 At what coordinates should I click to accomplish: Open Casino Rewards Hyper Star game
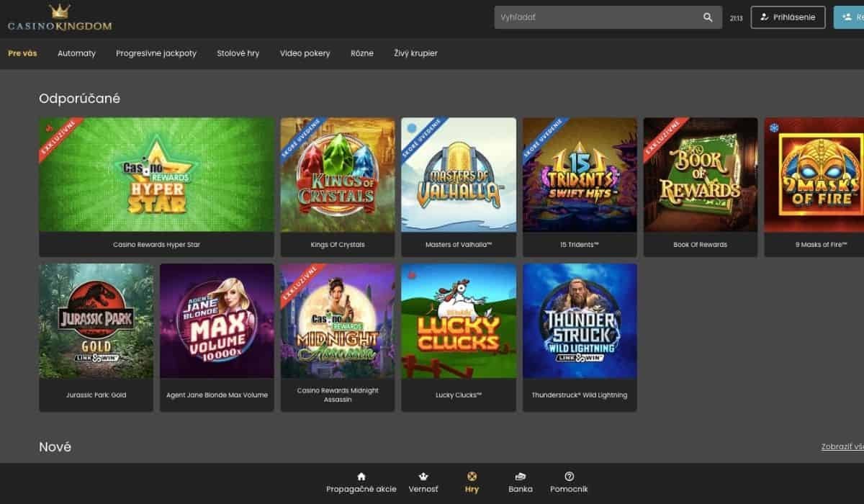click(x=156, y=175)
